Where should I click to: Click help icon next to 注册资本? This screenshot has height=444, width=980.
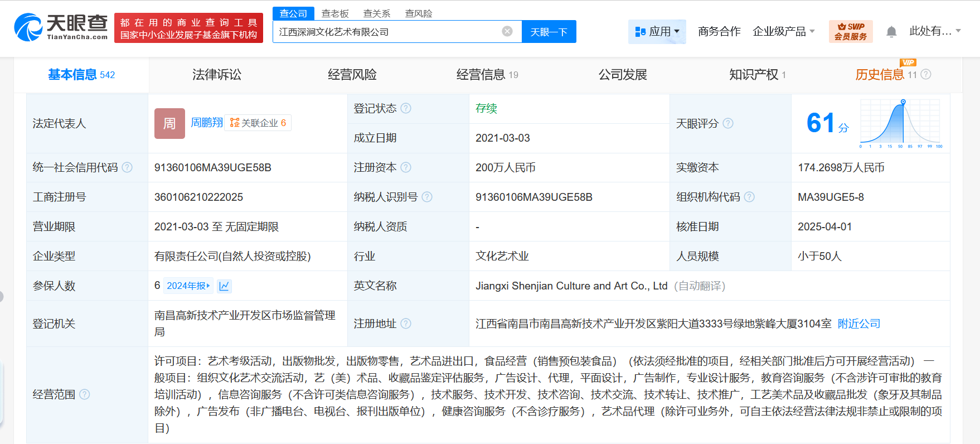406,167
